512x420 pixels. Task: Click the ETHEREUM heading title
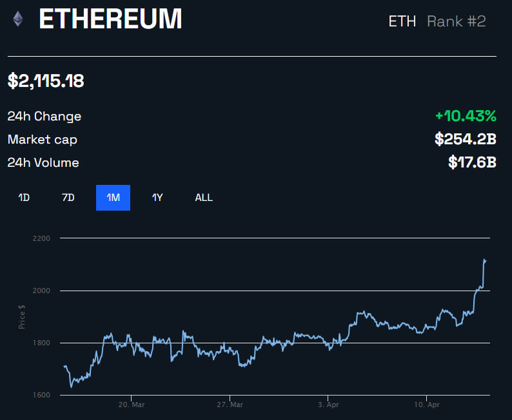tap(110, 20)
